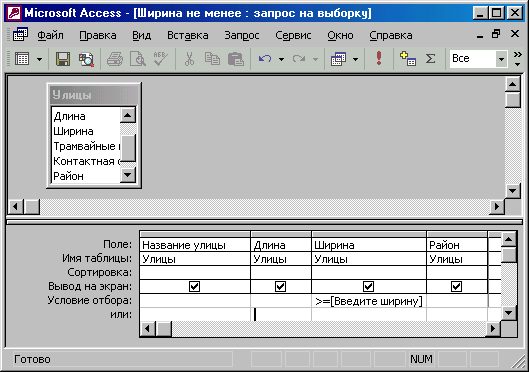Toggle the Totals sigma icon

tap(430, 59)
